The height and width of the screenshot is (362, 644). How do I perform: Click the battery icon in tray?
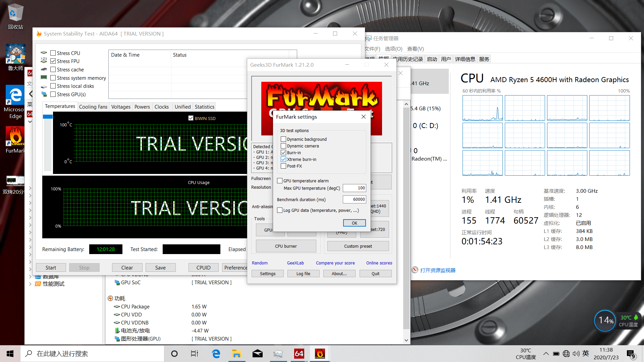pyautogui.click(x=556, y=354)
